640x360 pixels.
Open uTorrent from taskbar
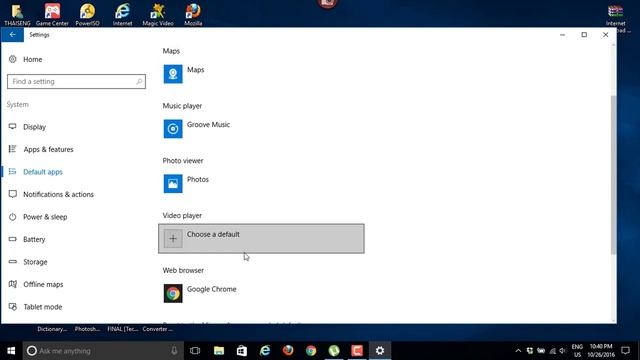[334, 351]
